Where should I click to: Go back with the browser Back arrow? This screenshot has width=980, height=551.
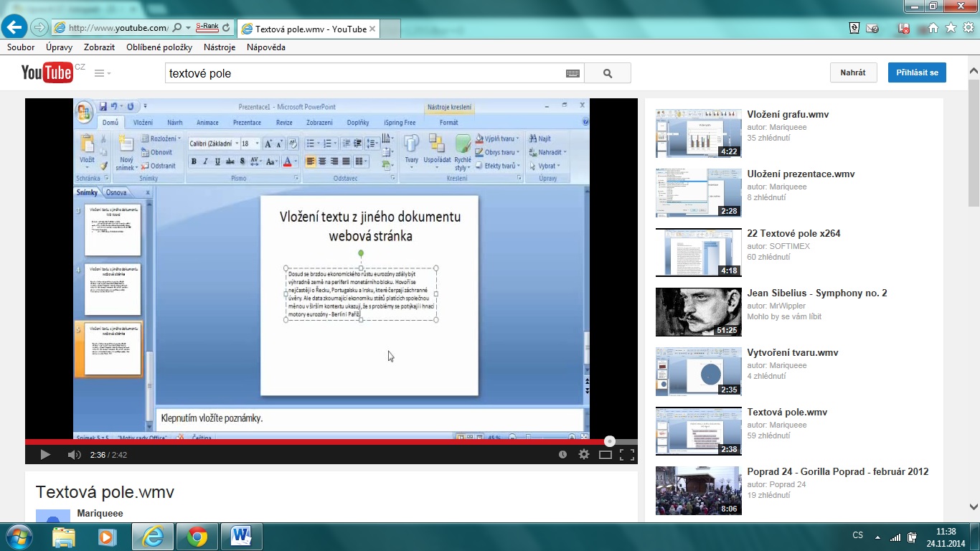(15, 28)
